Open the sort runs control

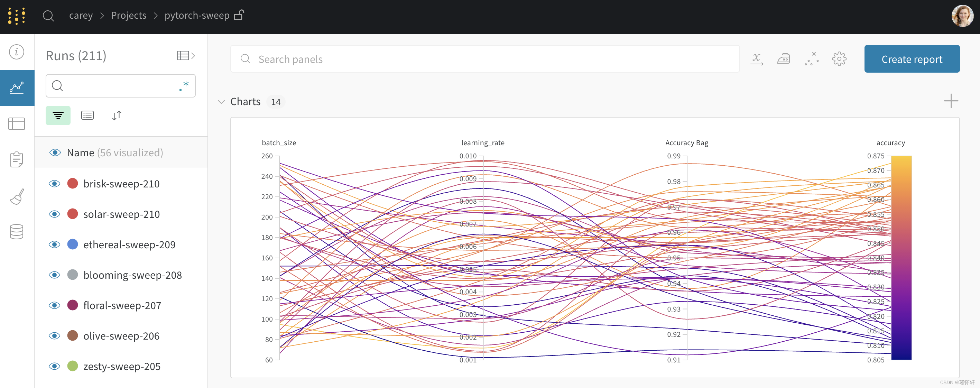(117, 115)
